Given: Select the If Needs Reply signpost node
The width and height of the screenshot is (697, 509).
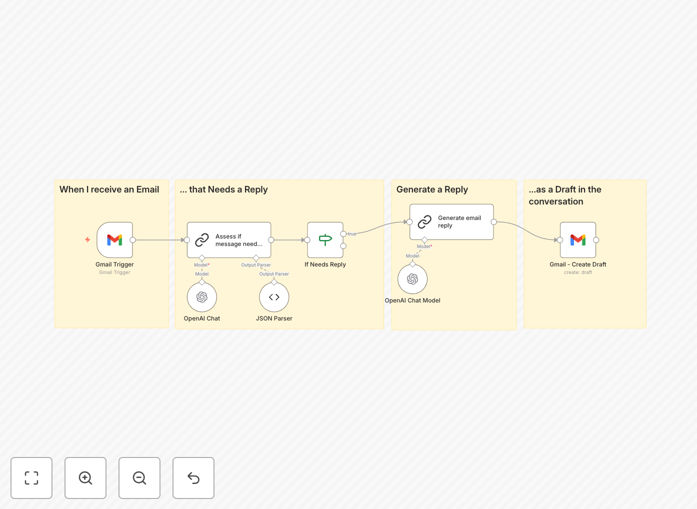Looking at the screenshot, I should (x=325, y=240).
